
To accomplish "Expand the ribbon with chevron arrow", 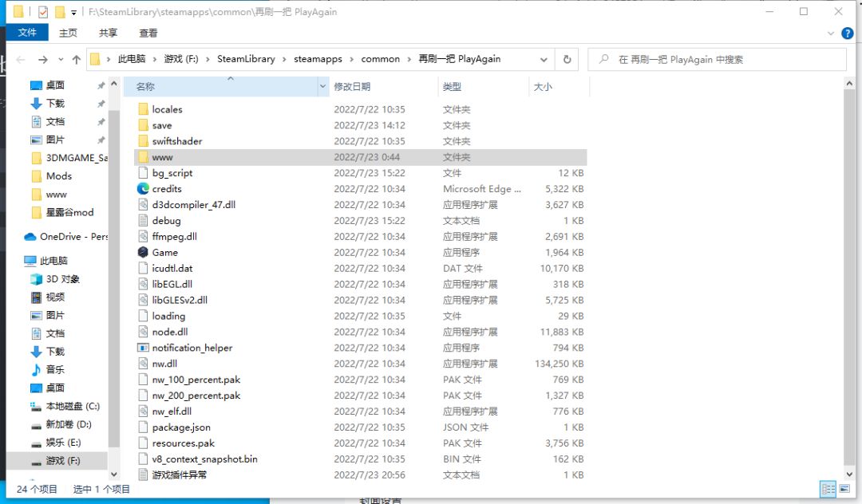I will [x=831, y=33].
